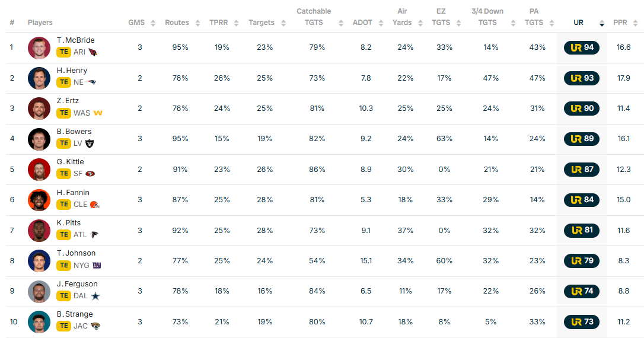Click the New York Giants logo

coord(97,265)
